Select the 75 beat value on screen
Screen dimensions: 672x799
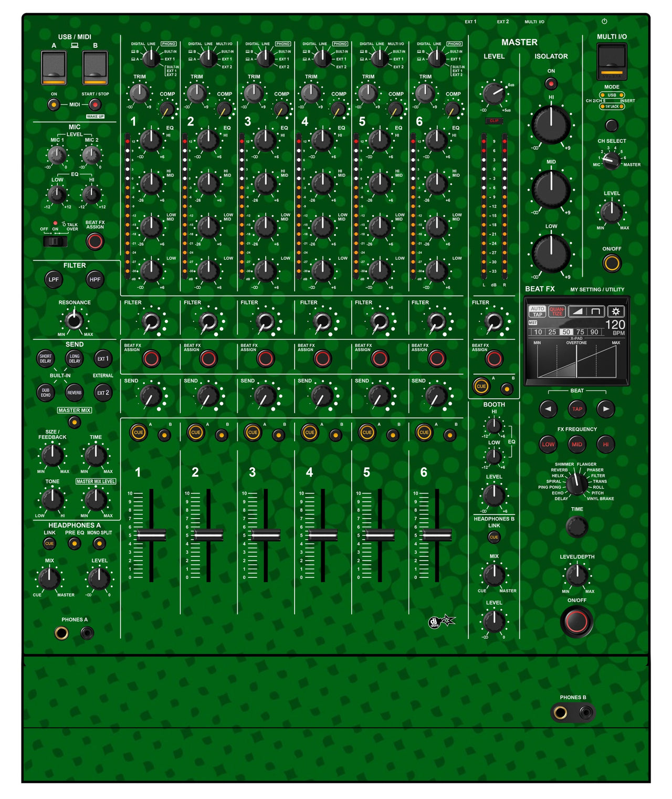580,332
